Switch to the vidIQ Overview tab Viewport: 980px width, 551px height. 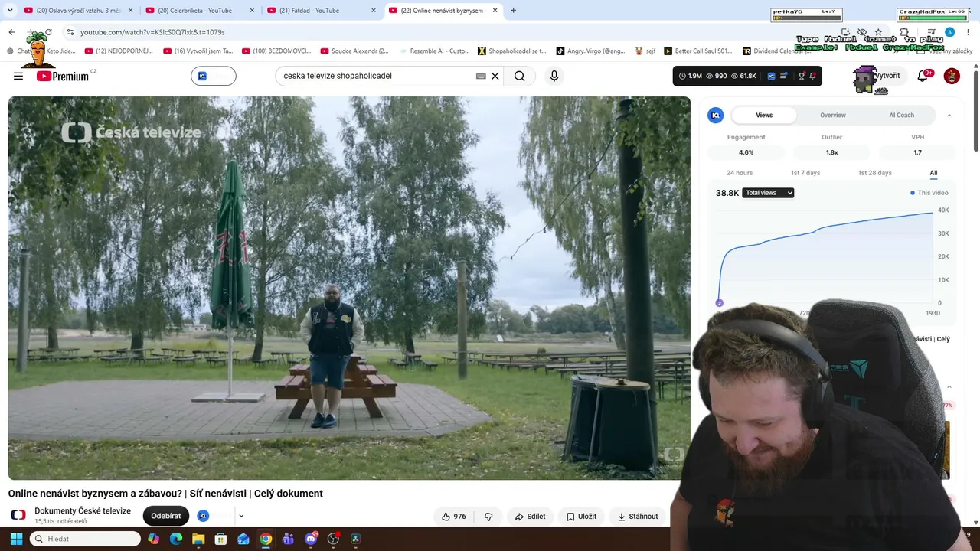coord(833,116)
